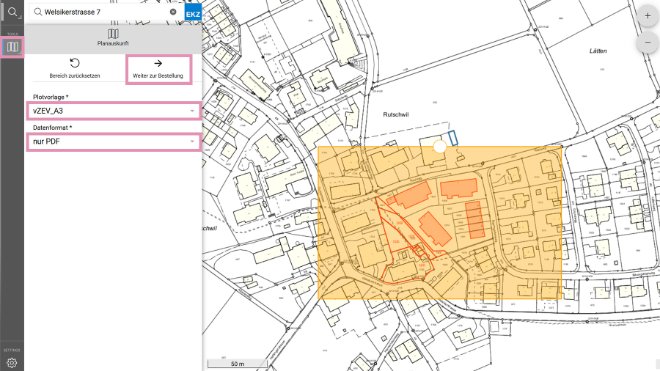Click the 50 m scale bar
This screenshot has width=660, height=371.
(237, 363)
